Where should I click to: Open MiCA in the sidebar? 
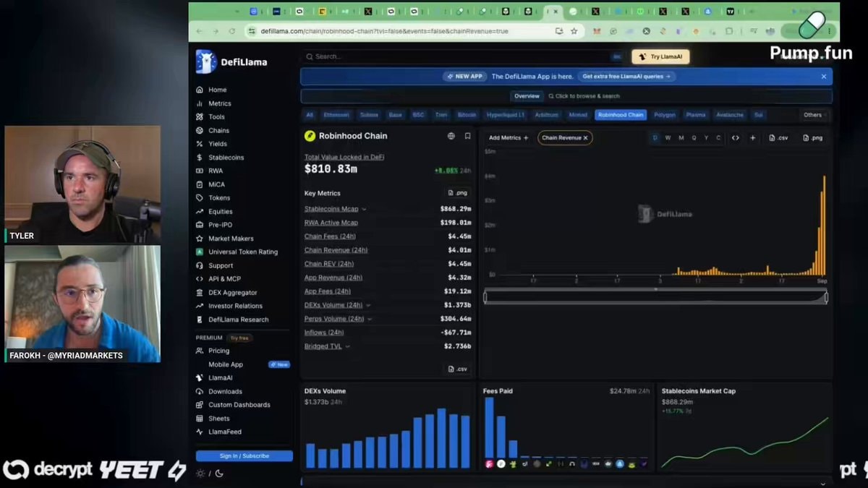(216, 184)
